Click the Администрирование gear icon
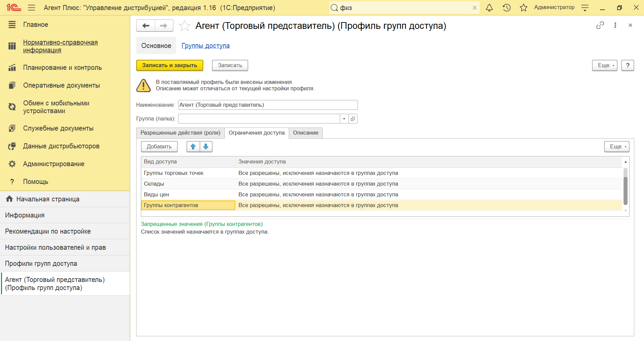The width and height of the screenshot is (644, 341). pyautogui.click(x=12, y=164)
